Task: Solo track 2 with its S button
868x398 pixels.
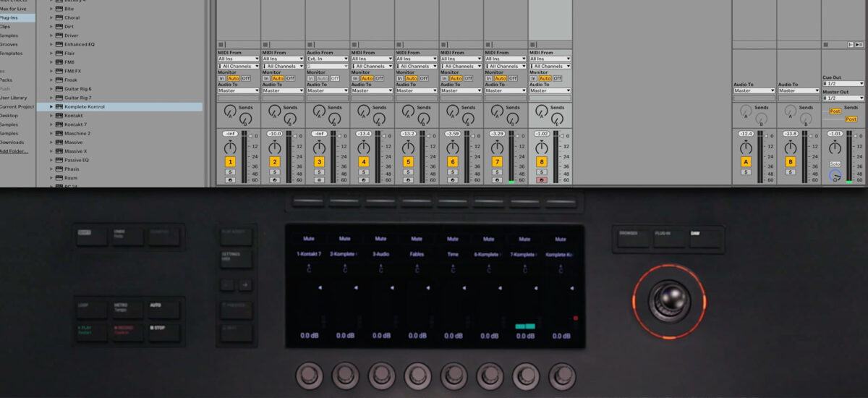Action: pos(275,172)
